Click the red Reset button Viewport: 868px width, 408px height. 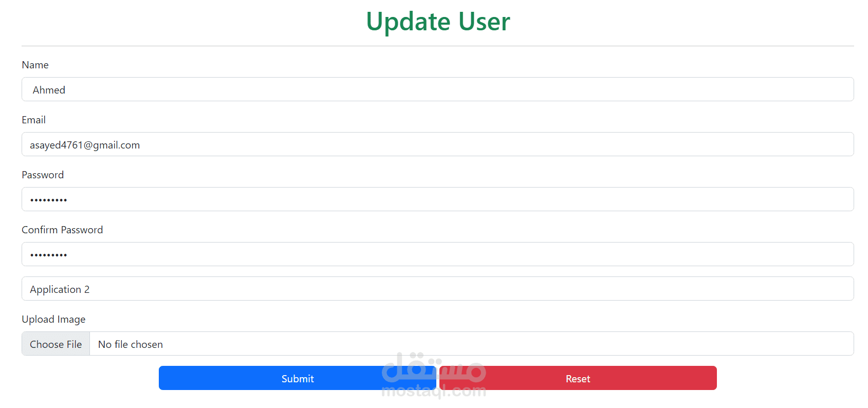point(578,379)
